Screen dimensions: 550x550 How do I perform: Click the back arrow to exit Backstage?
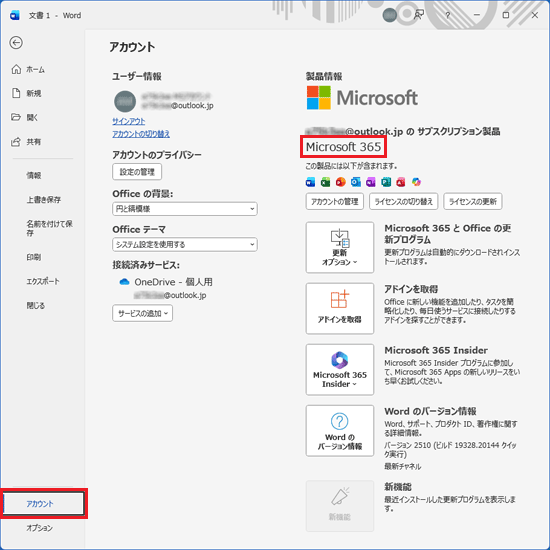click(x=16, y=43)
